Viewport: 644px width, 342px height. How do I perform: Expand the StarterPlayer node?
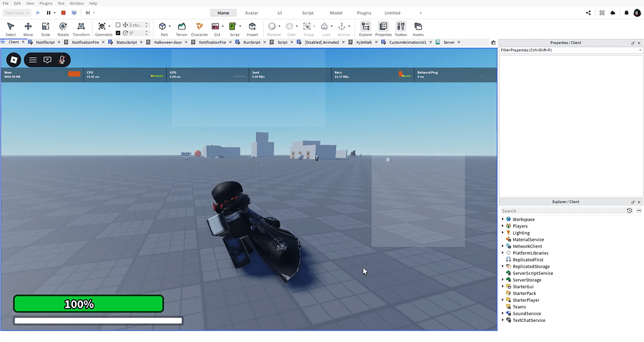pos(502,300)
